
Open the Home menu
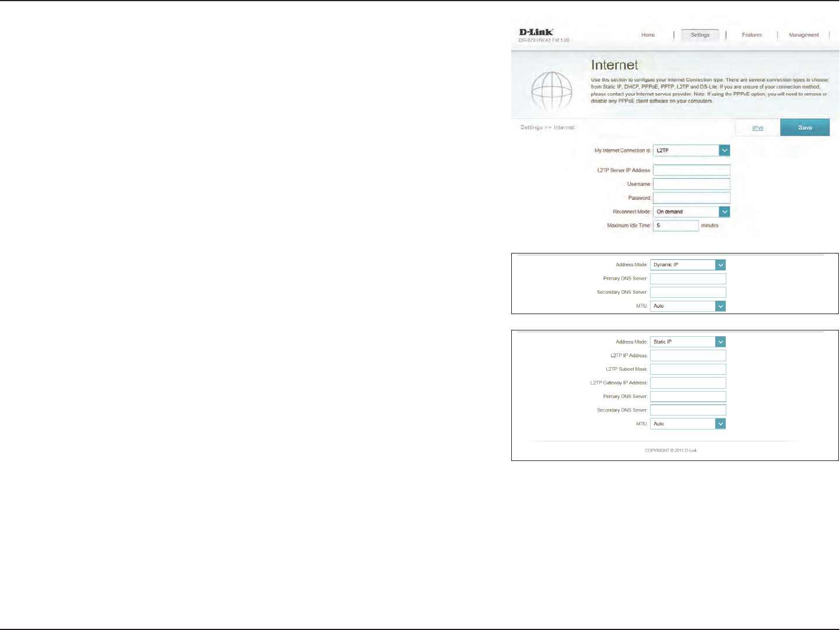point(648,35)
